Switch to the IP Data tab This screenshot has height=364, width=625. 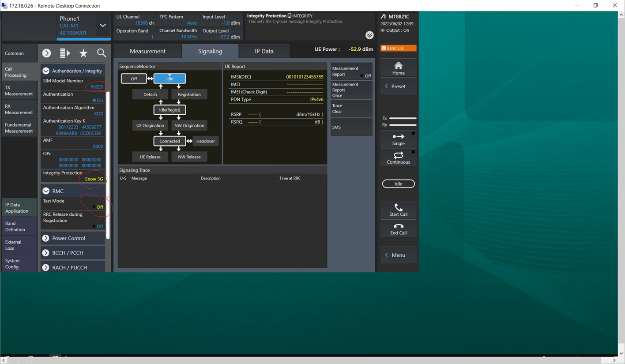264,51
